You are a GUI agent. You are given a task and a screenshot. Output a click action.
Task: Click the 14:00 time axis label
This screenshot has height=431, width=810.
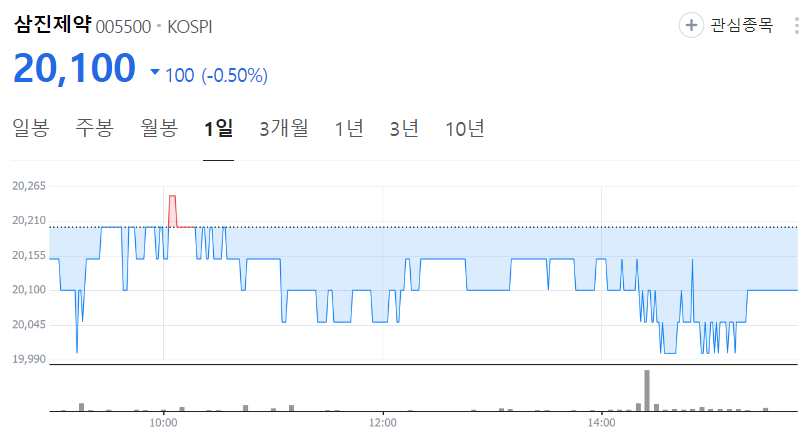(601, 423)
